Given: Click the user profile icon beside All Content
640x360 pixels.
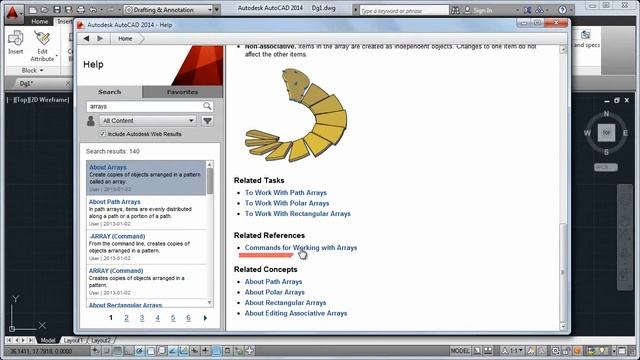Looking at the screenshot, I should (x=91, y=121).
